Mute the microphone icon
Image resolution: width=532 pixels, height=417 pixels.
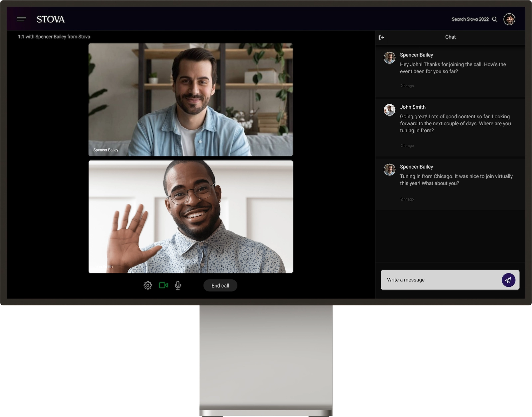pos(178,285)
